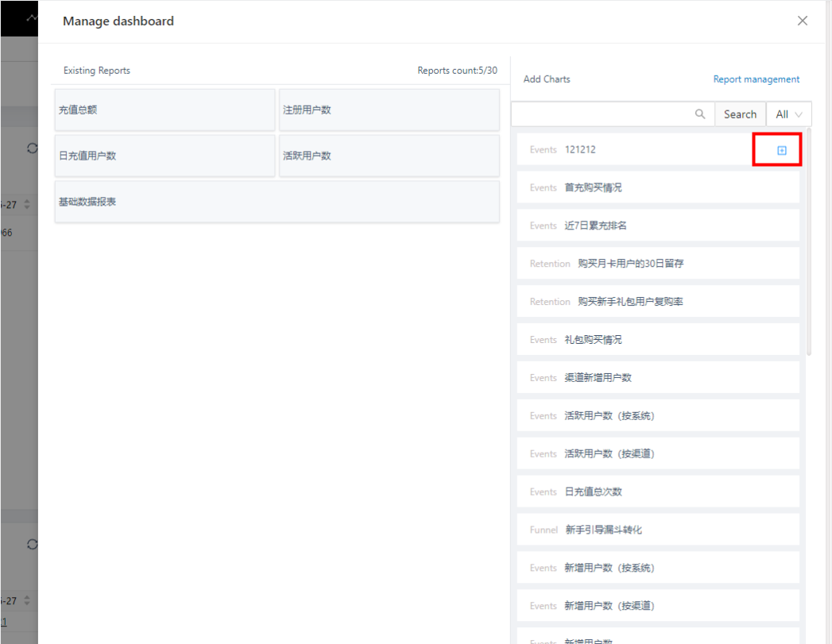This screenshot has height=644, width=832.
Task: Open the All filter dropdown
Action: (x=788, y=114)
